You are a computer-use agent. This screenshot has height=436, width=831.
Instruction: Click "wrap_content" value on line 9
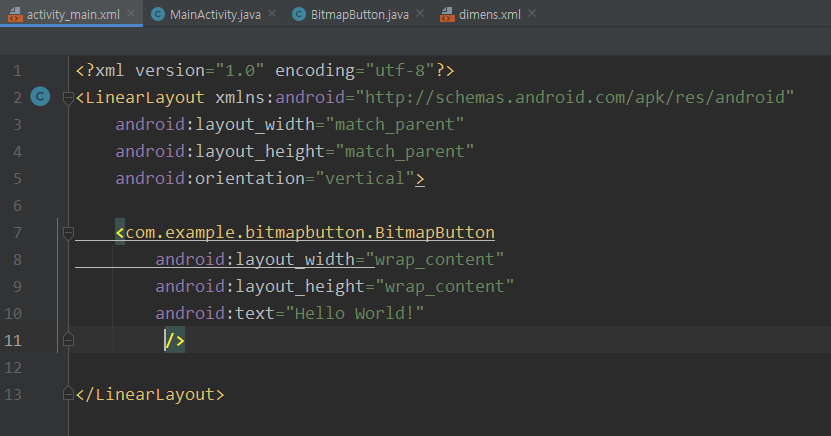pyautogui.click(x=445, y=287)
